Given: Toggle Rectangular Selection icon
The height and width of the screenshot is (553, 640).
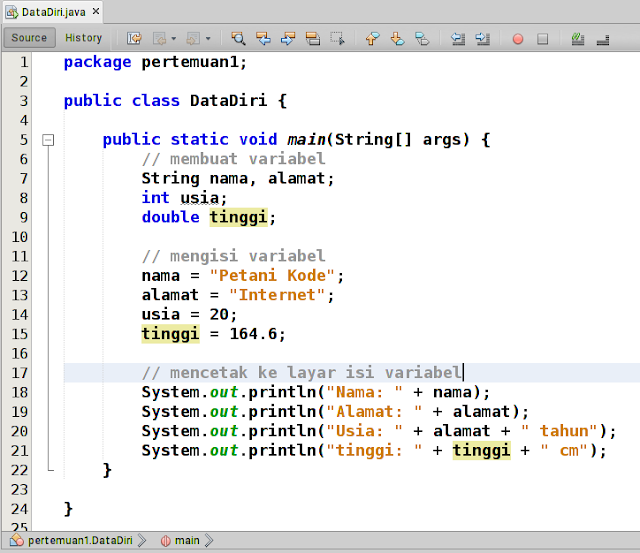Looking at the screenshot, I should point(338,38).
